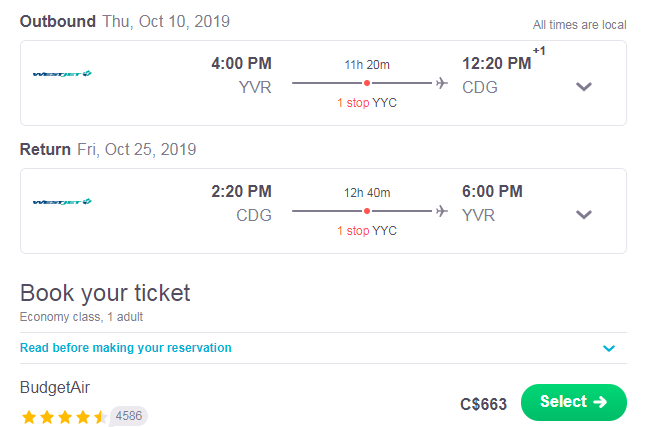Click the 4586 reviews count badge
The height and width of the screenshot is (427, 657).
[x=129, y=416]
